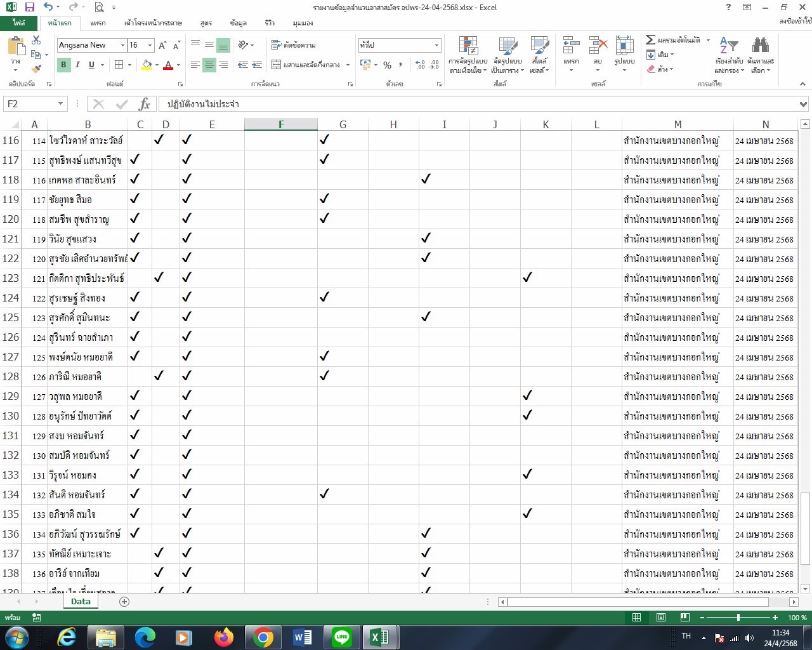Expand the borders dropdown arrow
Image resolution: width=812 pixels, height=650 pixels.
point(129,65)
